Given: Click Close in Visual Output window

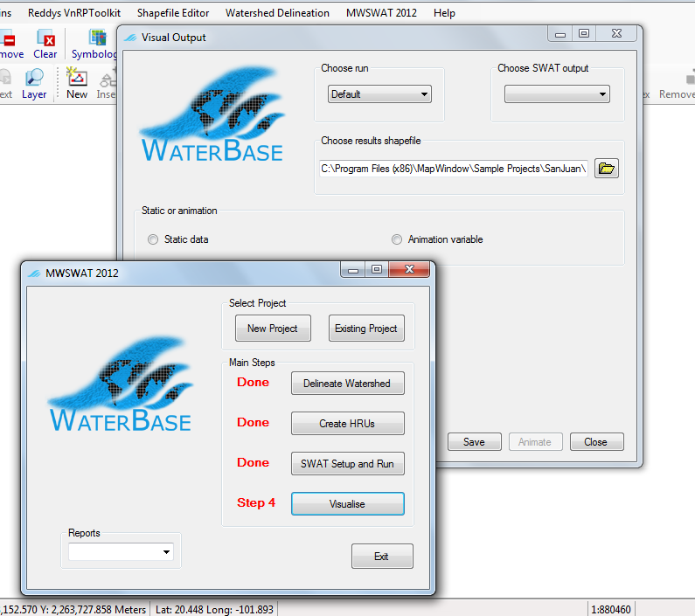Looking at the screenshot, I should point(596,442).
